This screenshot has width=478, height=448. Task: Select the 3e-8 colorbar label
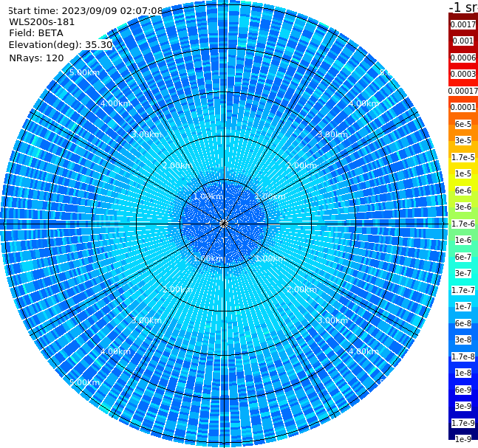tap(463, 340)
